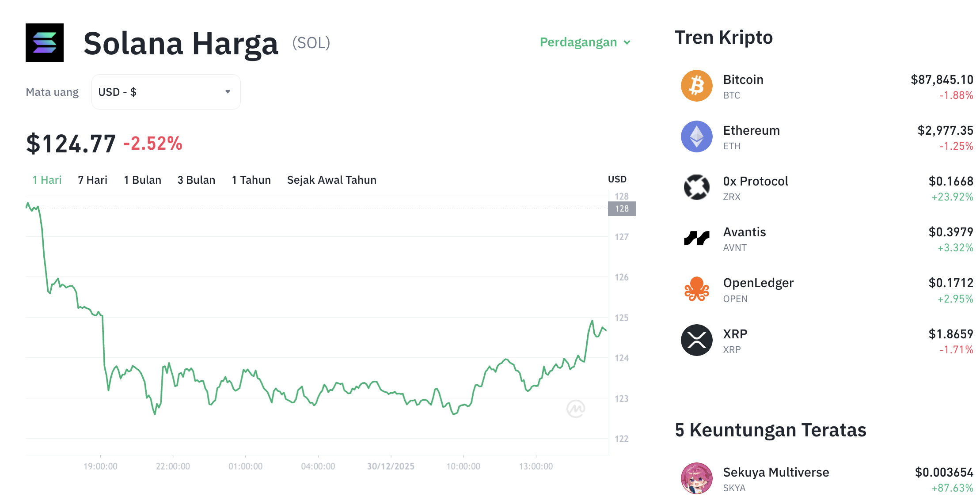Switch to the 7 Hari chart tab
The image size is (980, 500).
point(92,180)
